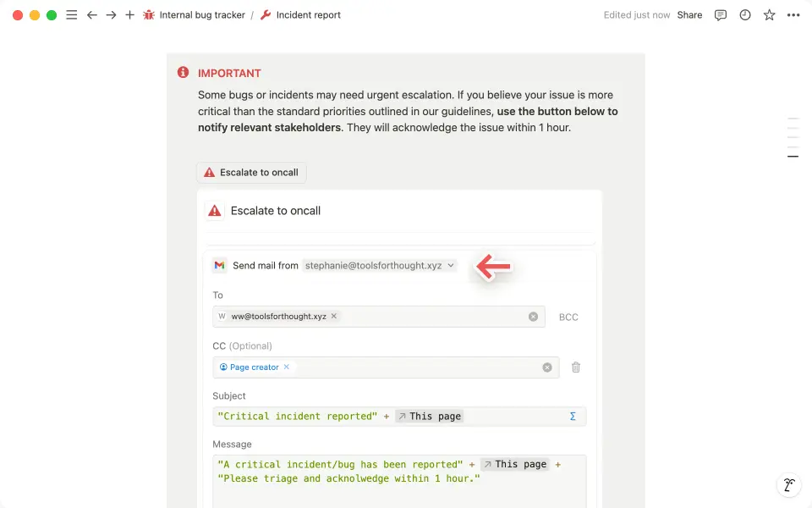The height and width of the screenshot is (508, 812).
Task: Open comments using the speech bubble icon
Action: [720, 14]
